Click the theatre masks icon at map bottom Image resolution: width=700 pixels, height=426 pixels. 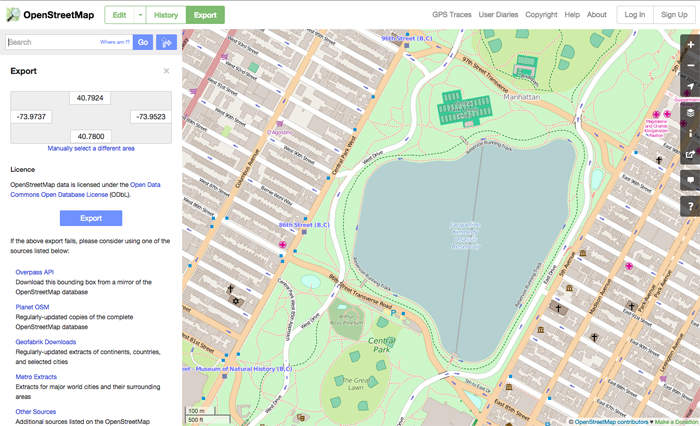click(x=301, y=418)
